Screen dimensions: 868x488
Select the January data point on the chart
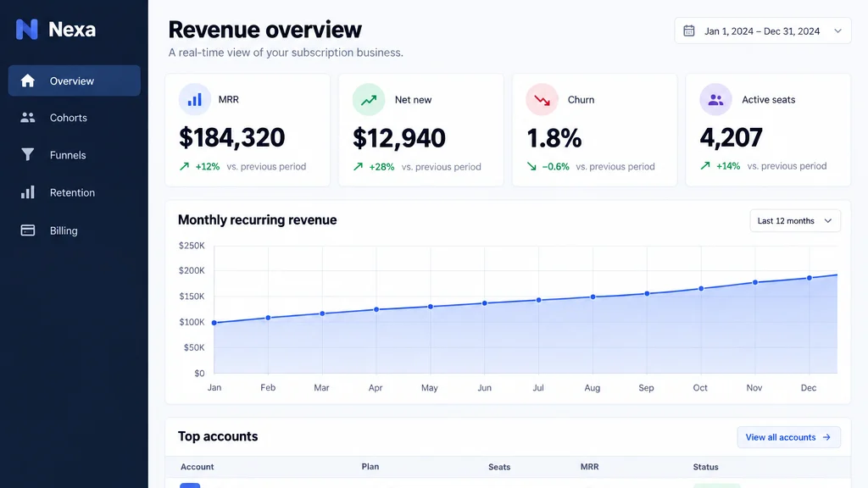[x=214, y=323]
